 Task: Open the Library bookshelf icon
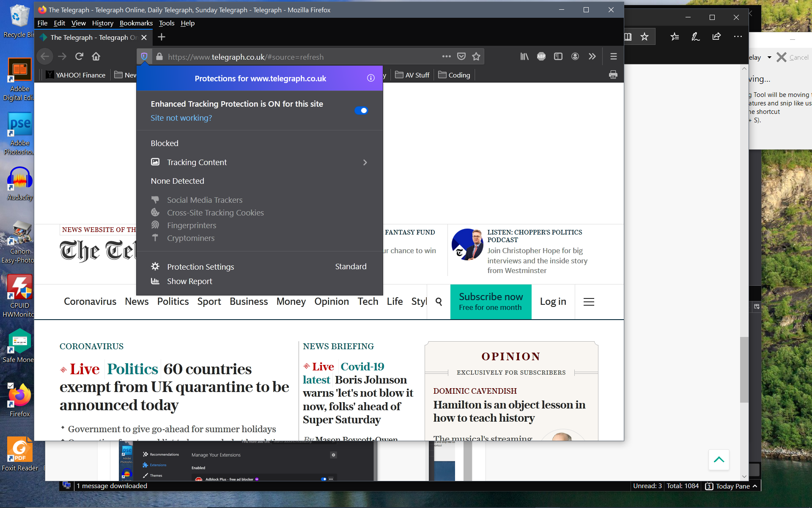pos(524,56)
